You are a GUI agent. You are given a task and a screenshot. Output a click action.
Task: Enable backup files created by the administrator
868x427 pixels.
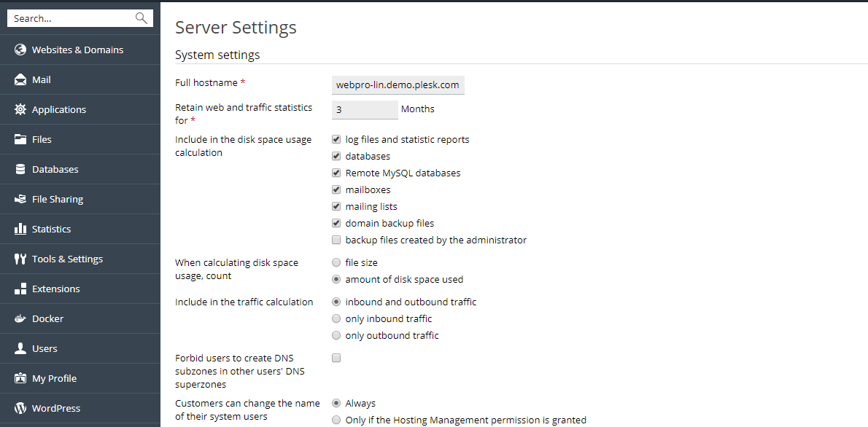tap(336, 240)
